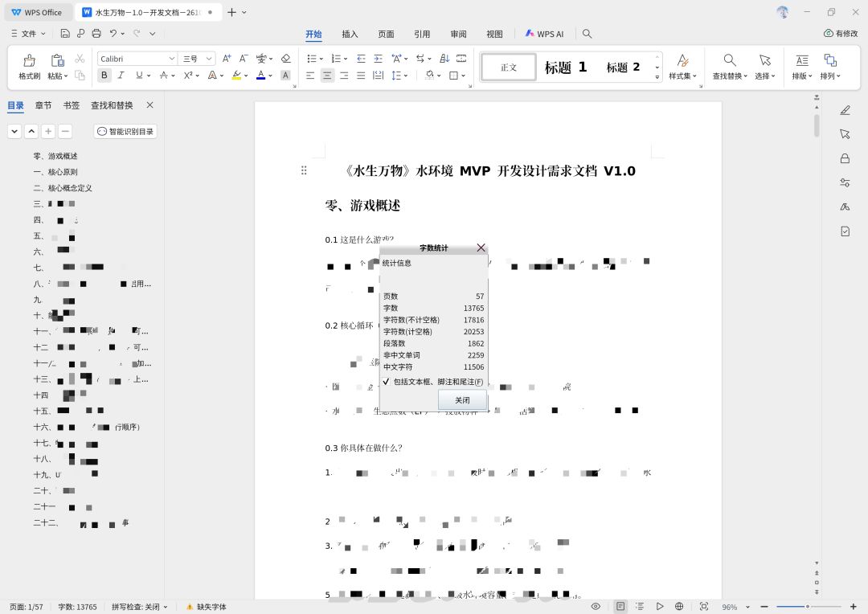Open the 文件 menu
The width and height of the screenshot is (868, 614).
(28, 34)
